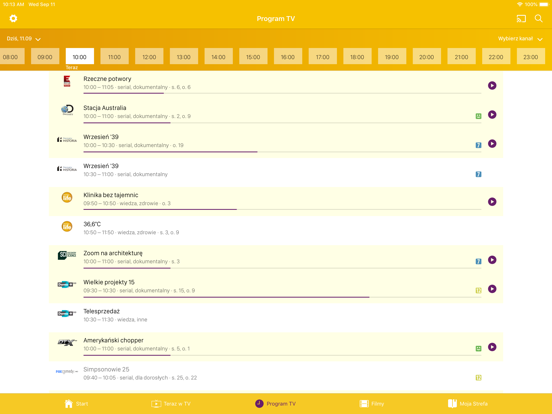Play Wrzesień '39 at 10:00

(x=492, y=144)
